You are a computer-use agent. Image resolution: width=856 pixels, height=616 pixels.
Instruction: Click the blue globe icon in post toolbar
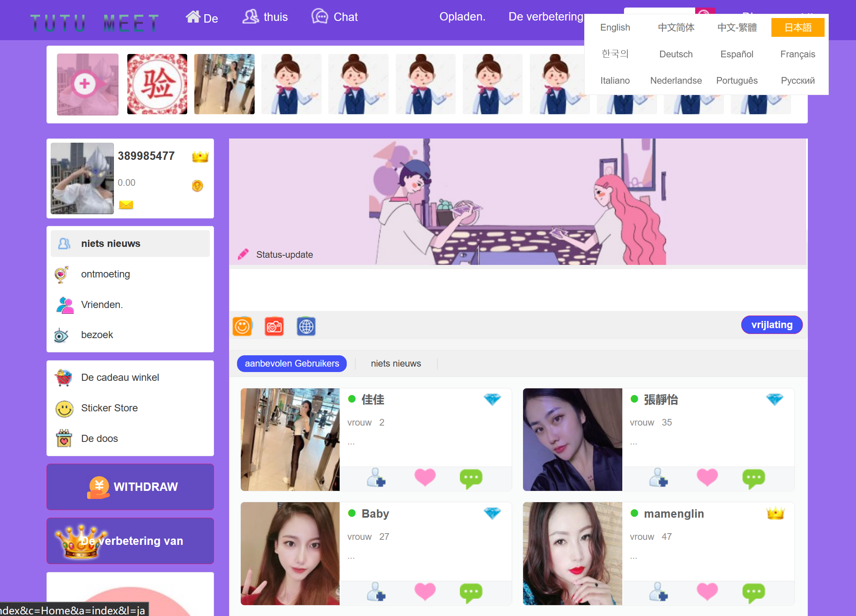(306, 326)
